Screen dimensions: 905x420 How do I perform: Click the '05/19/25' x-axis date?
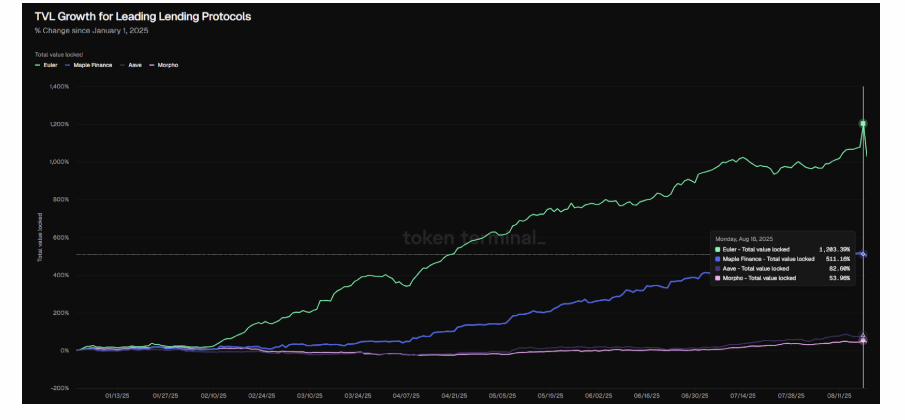(549, 396)
